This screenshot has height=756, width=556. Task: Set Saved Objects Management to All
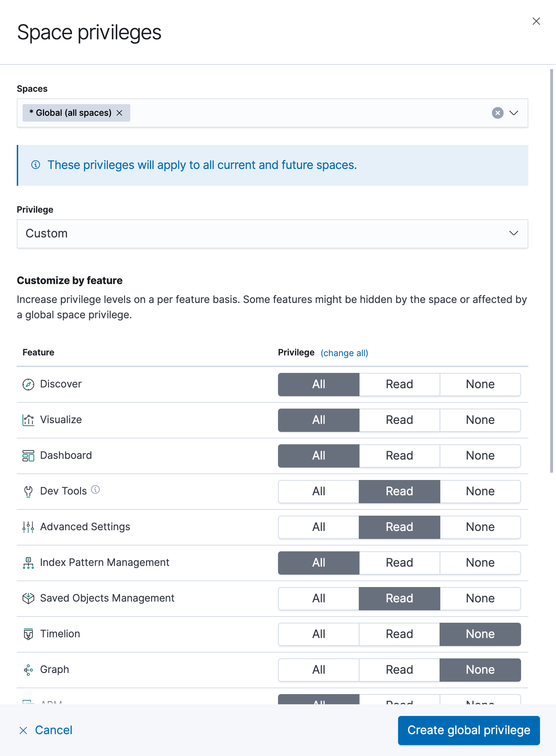[319, 598]
